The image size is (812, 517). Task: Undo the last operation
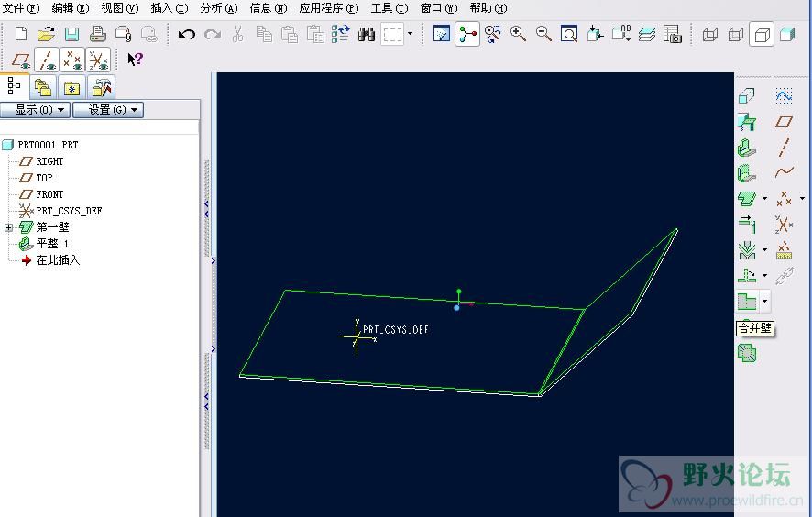point(186,34)
